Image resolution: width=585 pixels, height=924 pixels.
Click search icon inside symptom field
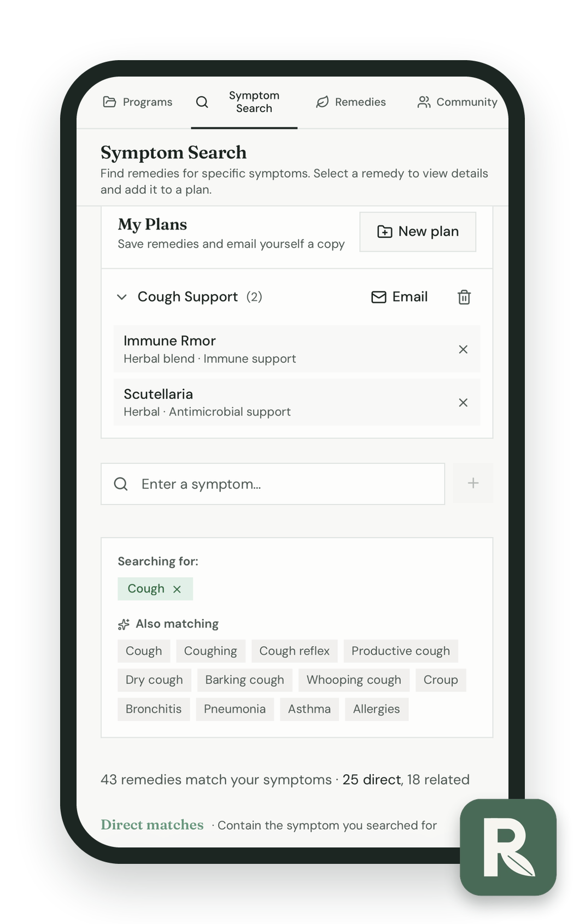click(121, 484)
